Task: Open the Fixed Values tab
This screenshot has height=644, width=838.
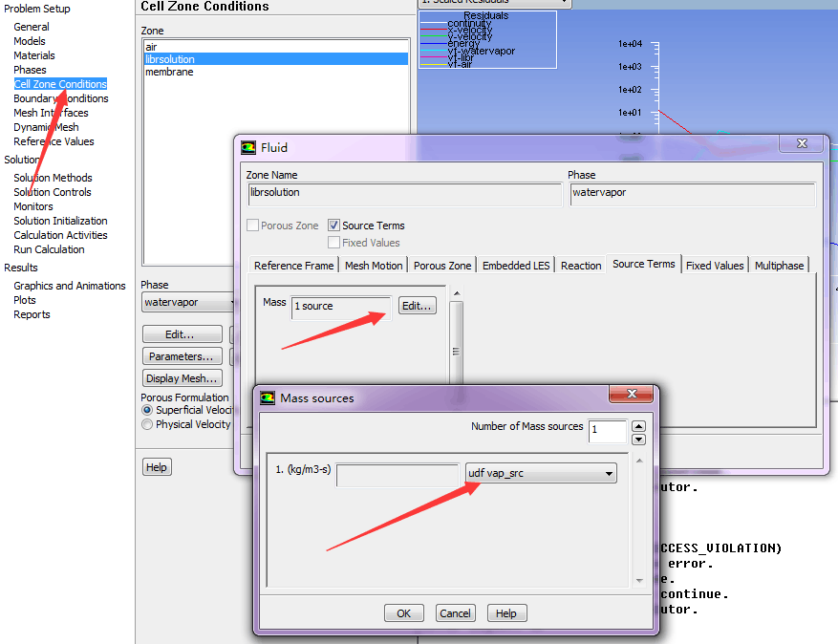Action: click(x=715, y=265)
